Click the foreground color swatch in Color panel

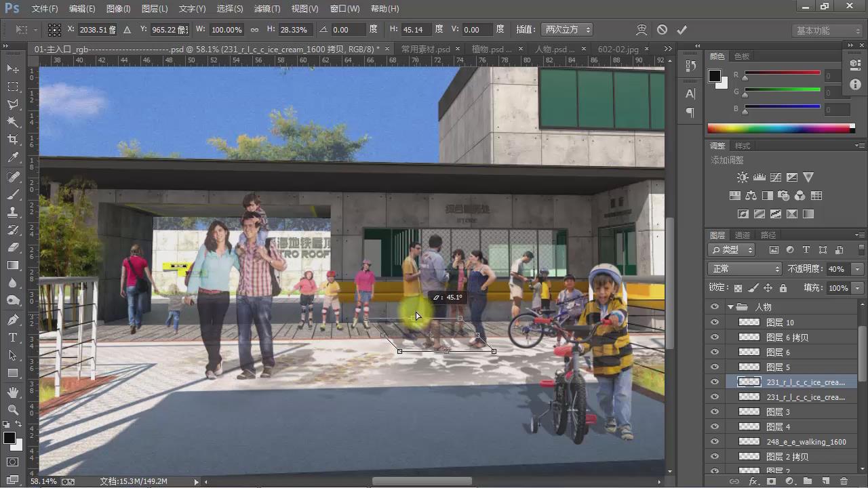click(715, 76)
